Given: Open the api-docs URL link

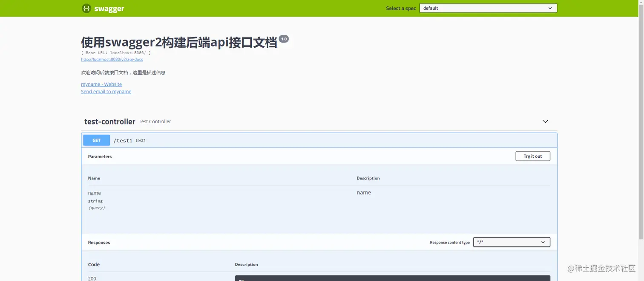Looking at the screenshot, I should point(112,59).
